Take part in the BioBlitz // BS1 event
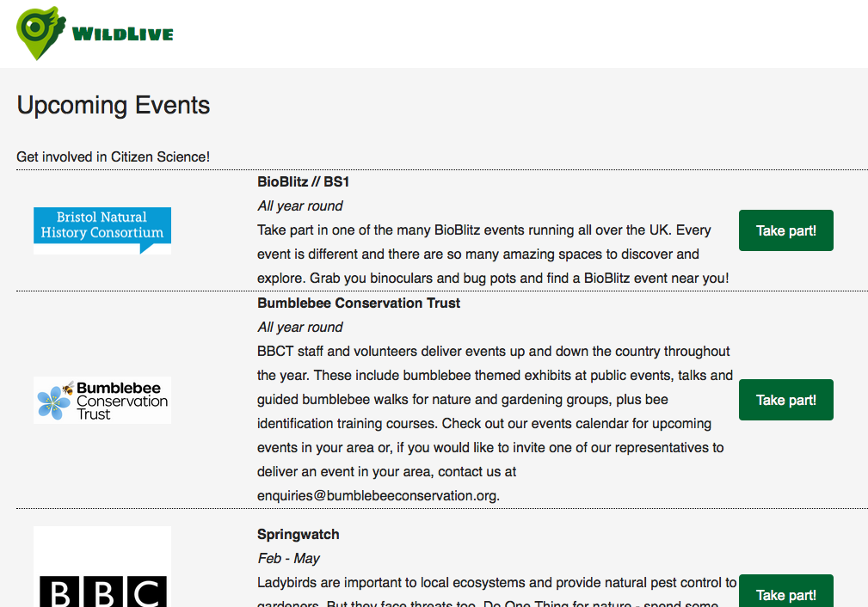The height and width of the screenshot is (607, 868). [785, 230]
